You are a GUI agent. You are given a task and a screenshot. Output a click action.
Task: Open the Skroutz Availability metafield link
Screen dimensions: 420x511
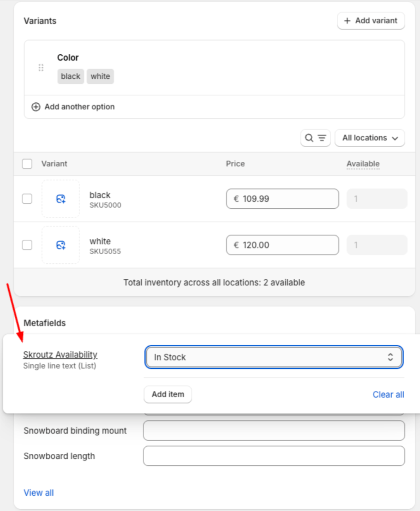[x=60, y=355]
